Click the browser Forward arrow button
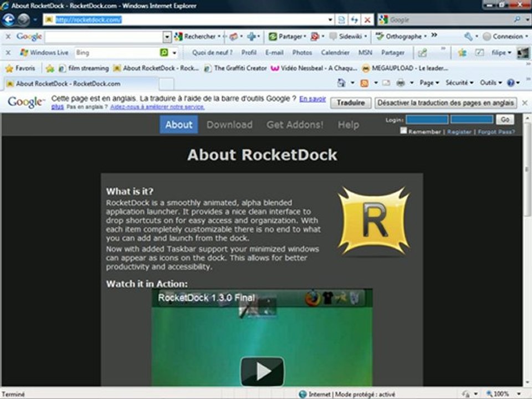 24,20
